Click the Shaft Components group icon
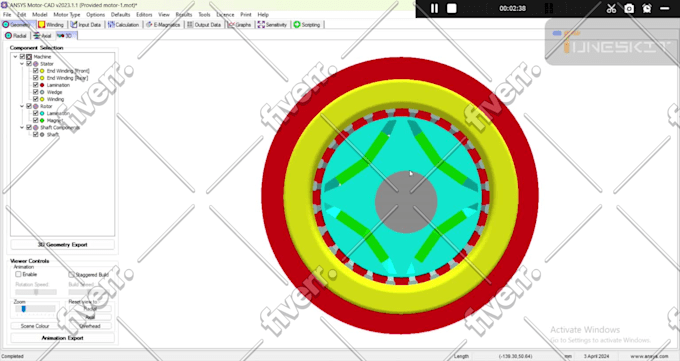The image size is (680, 361). (36, 128)
